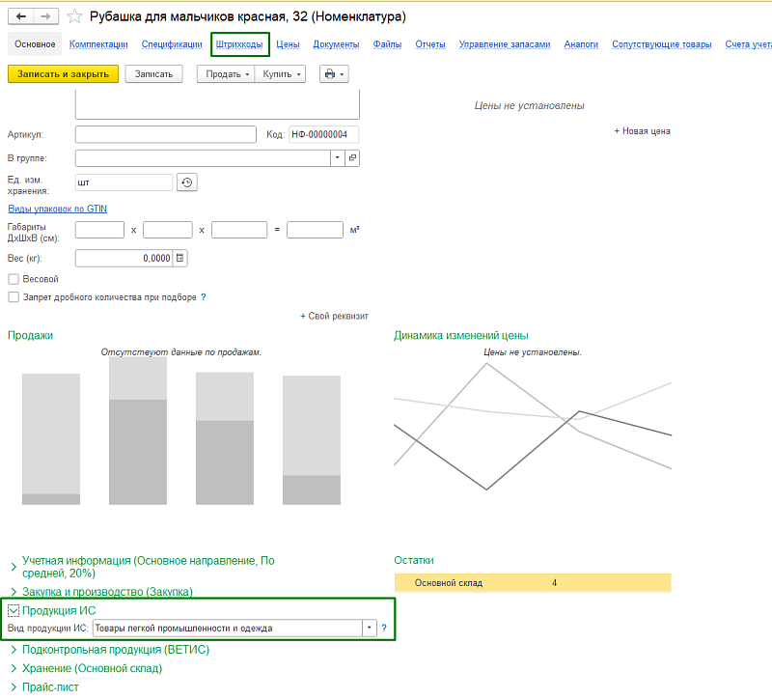Open the 'Вид продукции ИС' dropdown arrow
This screenshot has width=772, height=700.
coord(370,628)
